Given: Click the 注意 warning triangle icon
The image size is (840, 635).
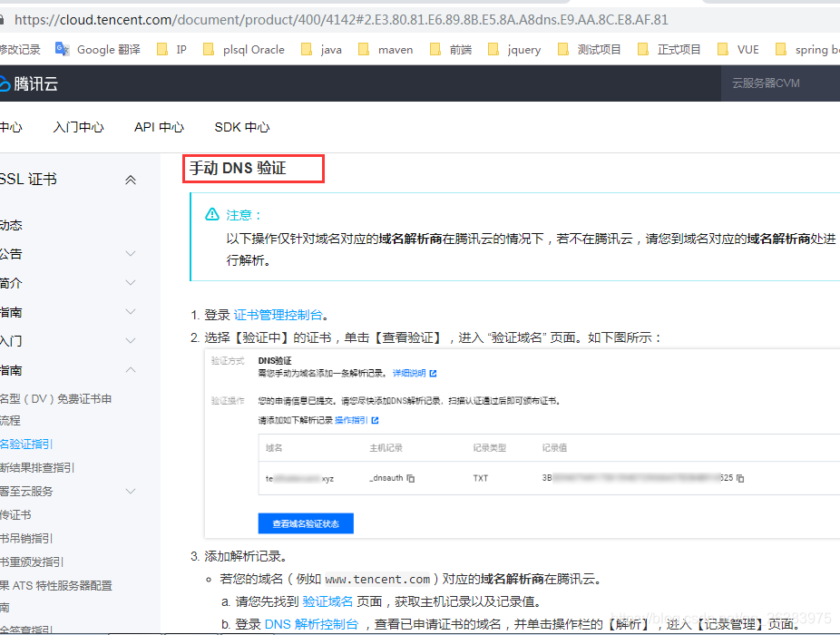Looking at the screenshot, I should point(212,214).
